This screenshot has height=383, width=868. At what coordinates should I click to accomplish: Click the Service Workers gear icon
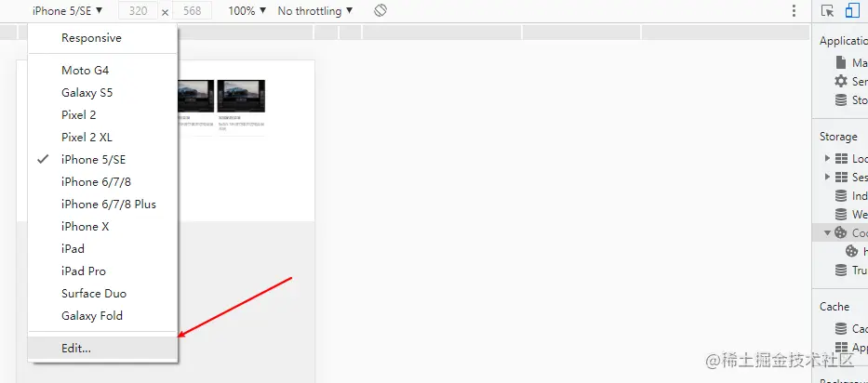click(841, 82)
